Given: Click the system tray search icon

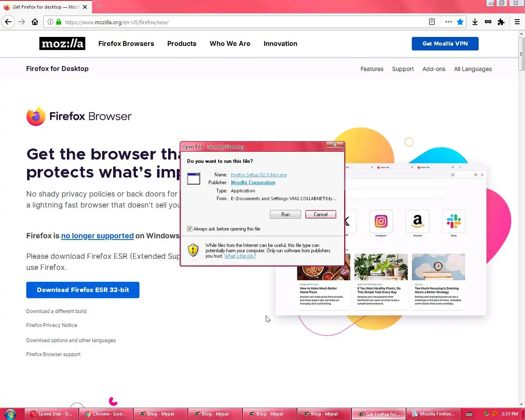Looking at the screenshot, I should (494, 414).
